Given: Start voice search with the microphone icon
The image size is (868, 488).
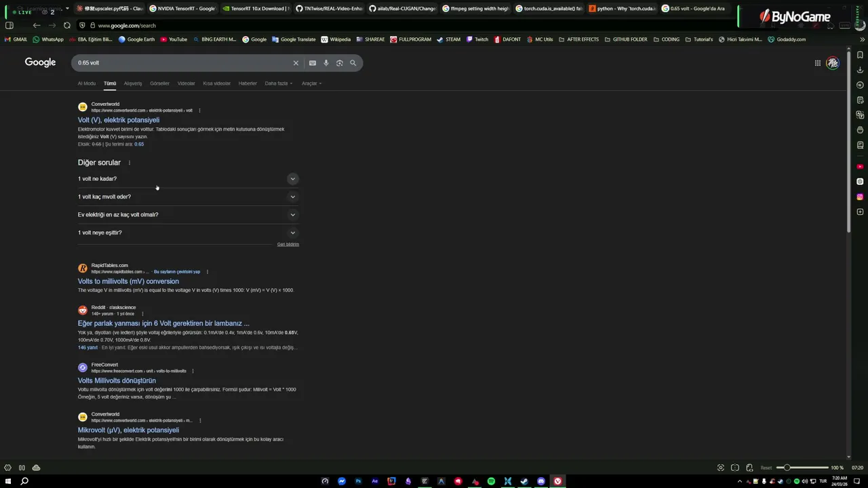Looking at the screenshot, I should (x=326, y=63).
